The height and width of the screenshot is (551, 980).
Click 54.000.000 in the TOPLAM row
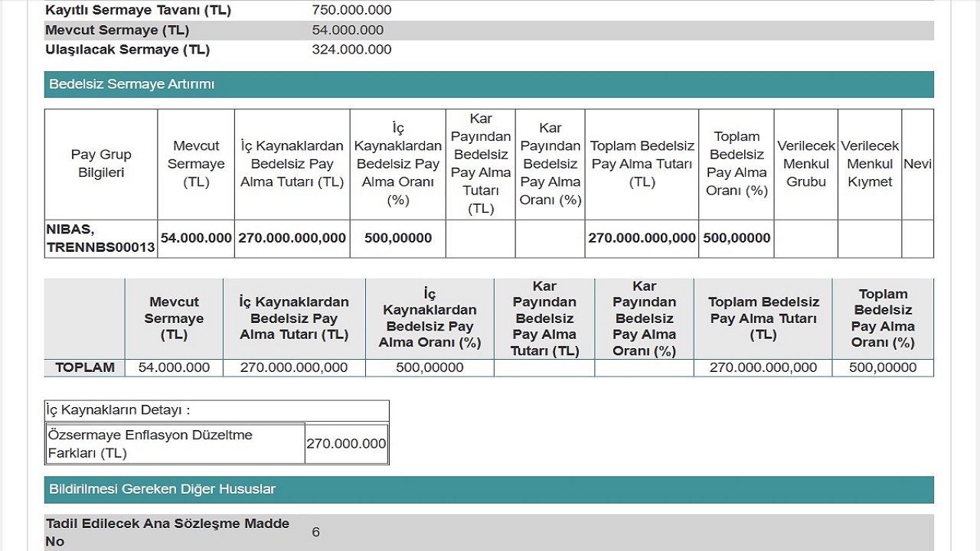coord(174,367)
